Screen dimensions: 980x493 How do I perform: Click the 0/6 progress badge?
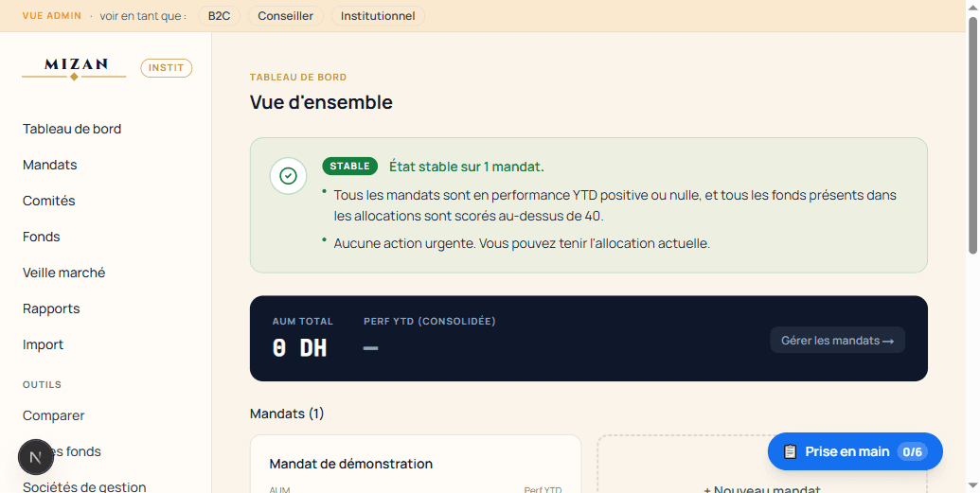(913, 451)
